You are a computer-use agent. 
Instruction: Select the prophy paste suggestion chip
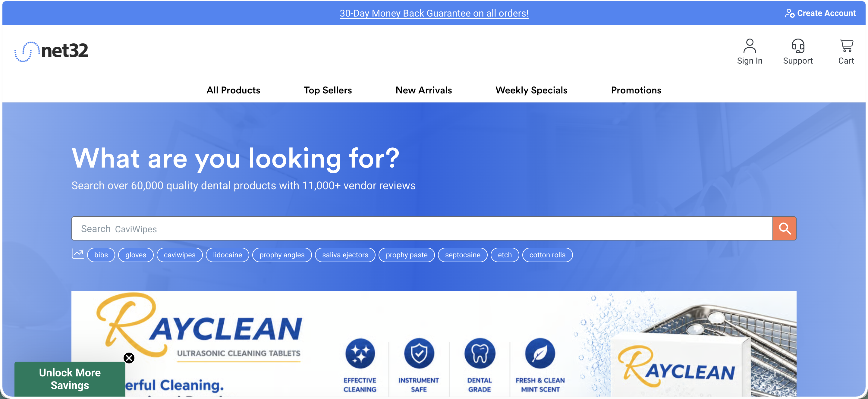pyautogui.click(x=406, y=255)
